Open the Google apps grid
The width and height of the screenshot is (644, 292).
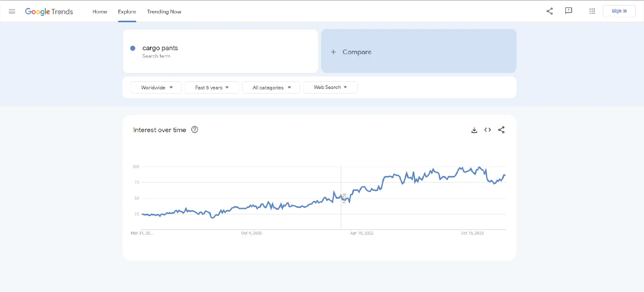click(x=592, y=11)
